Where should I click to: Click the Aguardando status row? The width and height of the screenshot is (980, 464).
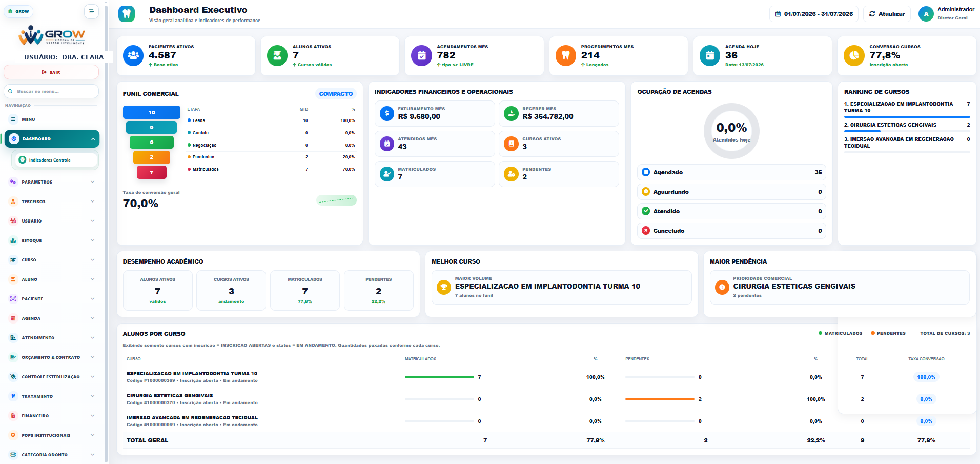click(x=731, y=192)
